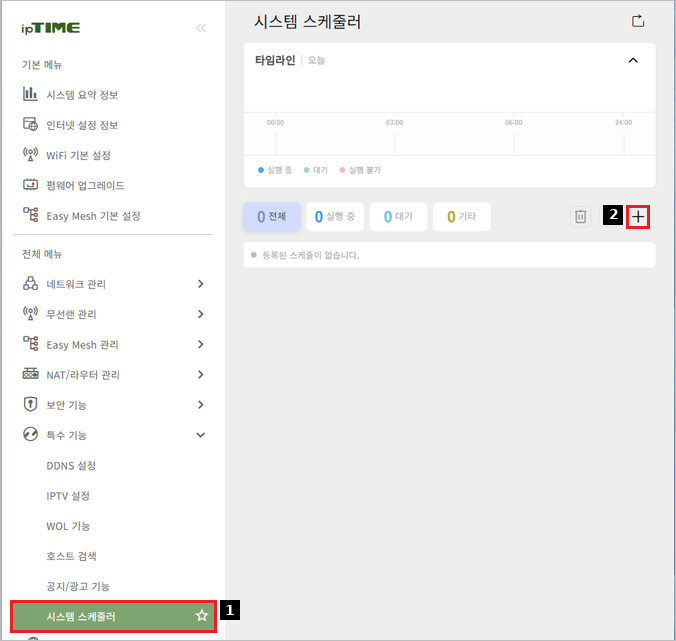Go to 호스트 검색 page

71,556
